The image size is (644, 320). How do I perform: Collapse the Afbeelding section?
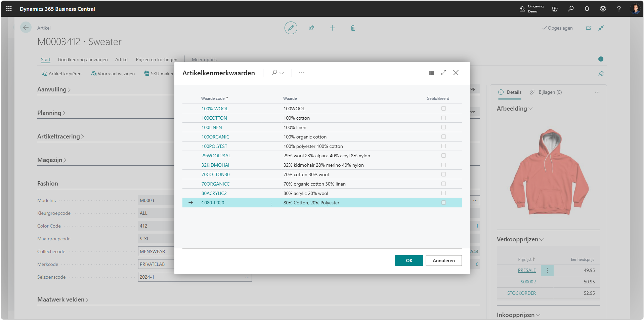pyautogui.click(x=515, y=109)
